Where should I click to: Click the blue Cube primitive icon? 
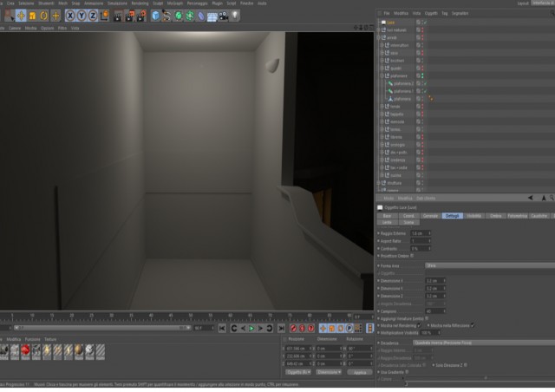point(155,16)
